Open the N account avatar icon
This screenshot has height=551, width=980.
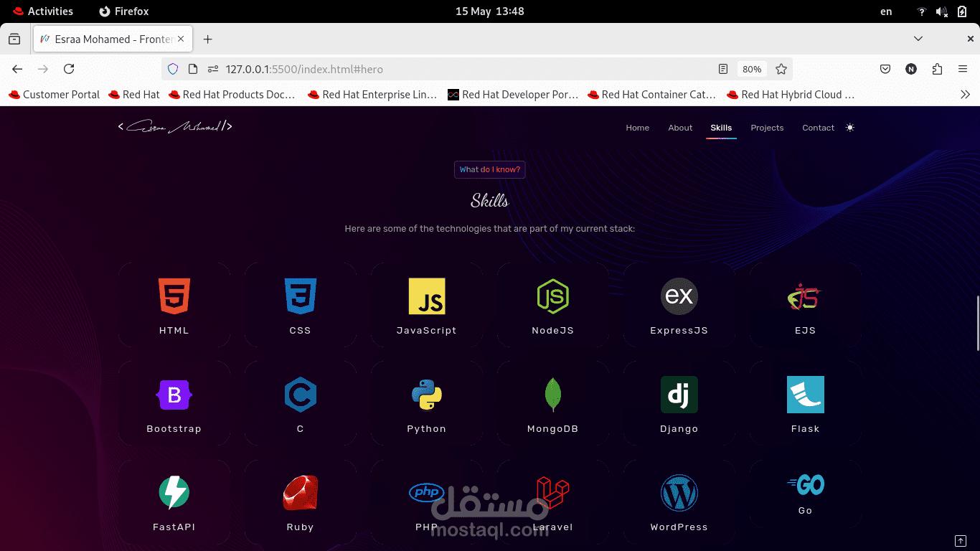click(911, 69)
